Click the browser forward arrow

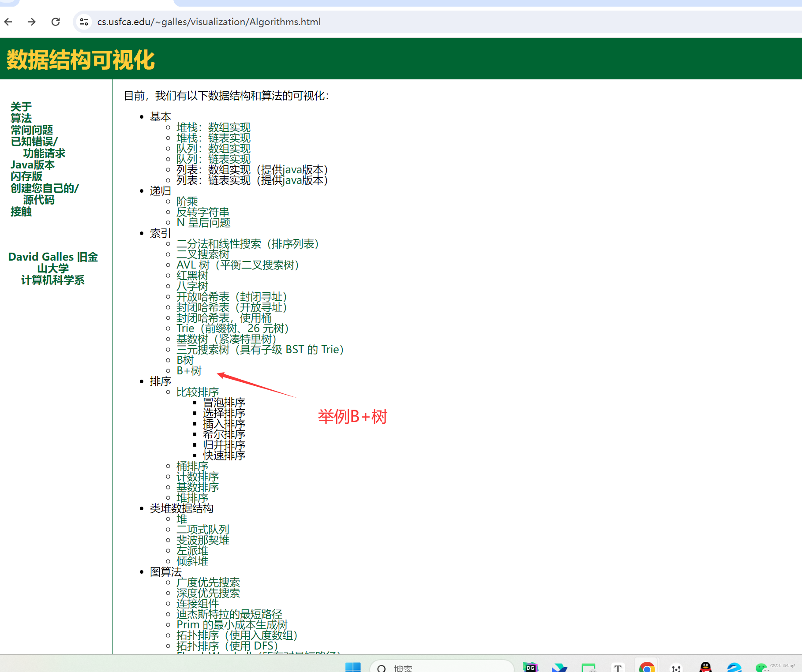[x=32, y=22]
